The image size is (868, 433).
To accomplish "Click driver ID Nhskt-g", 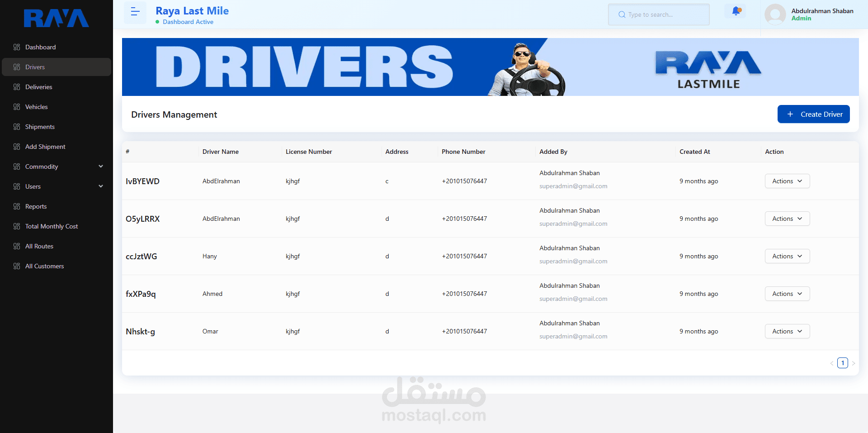I will pos(140,331).
